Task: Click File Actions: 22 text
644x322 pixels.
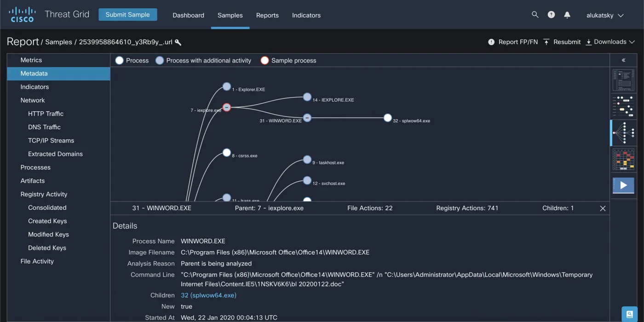Action: click(370, 208)
